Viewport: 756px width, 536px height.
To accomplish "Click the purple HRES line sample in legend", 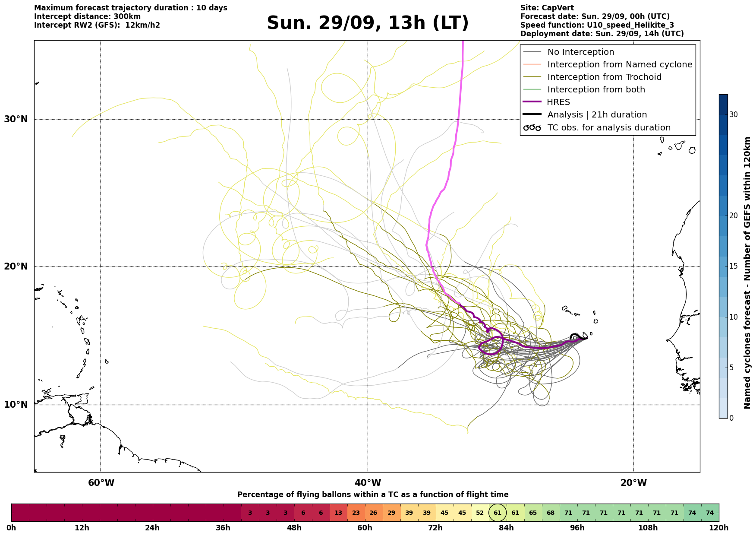I will tap(532, 102).
